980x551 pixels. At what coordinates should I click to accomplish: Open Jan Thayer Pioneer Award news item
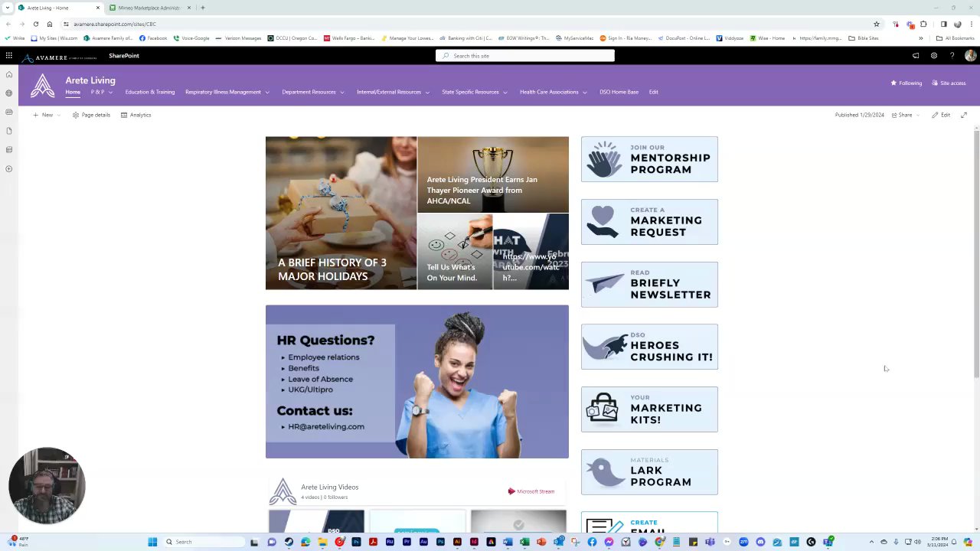tap(493, 174)
